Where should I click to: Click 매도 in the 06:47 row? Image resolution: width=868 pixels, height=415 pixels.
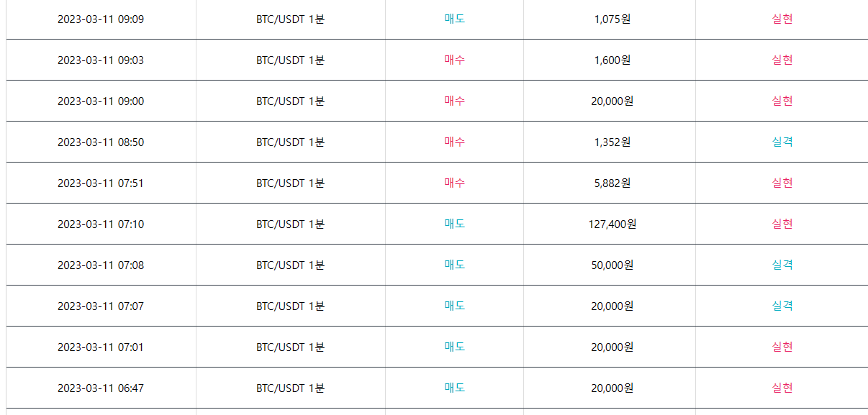pyautogui.click(x=455, y=388)
